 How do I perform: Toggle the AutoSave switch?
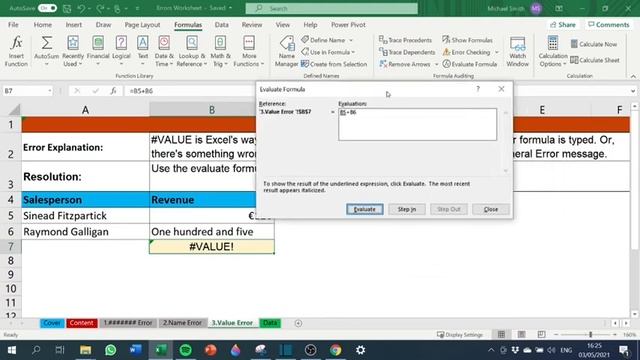[x=47, y=8]
